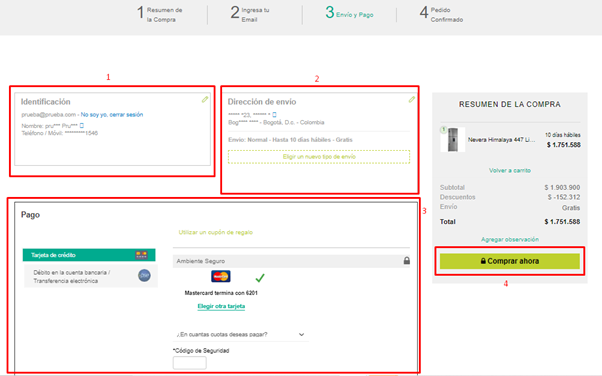Click the Envío Gratis value

coord(571,208)
